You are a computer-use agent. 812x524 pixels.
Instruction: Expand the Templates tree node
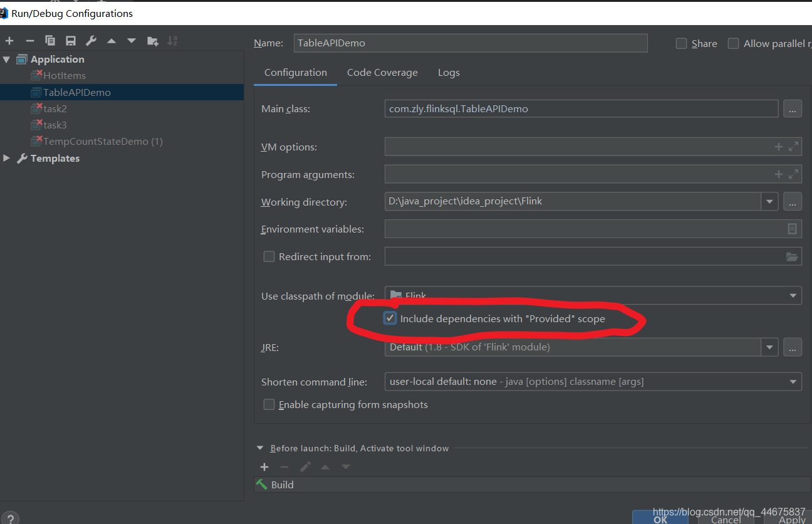(x=6, y=158)
